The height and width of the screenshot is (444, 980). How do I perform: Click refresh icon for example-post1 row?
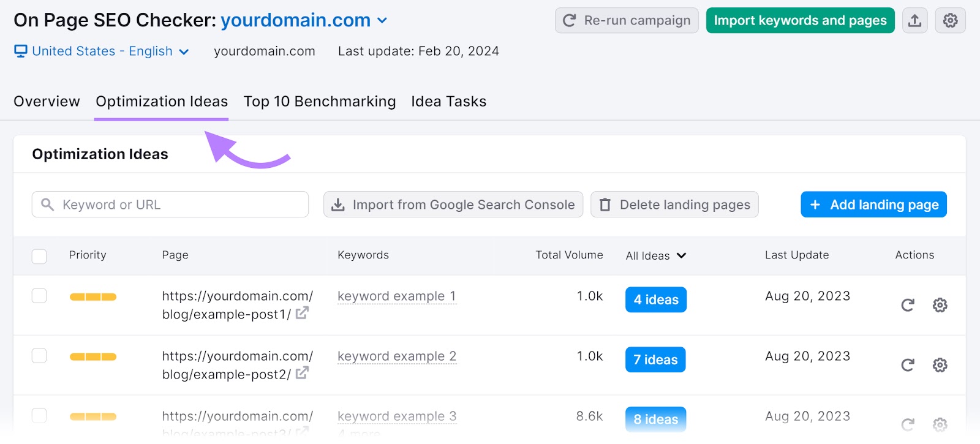point(908,305)
